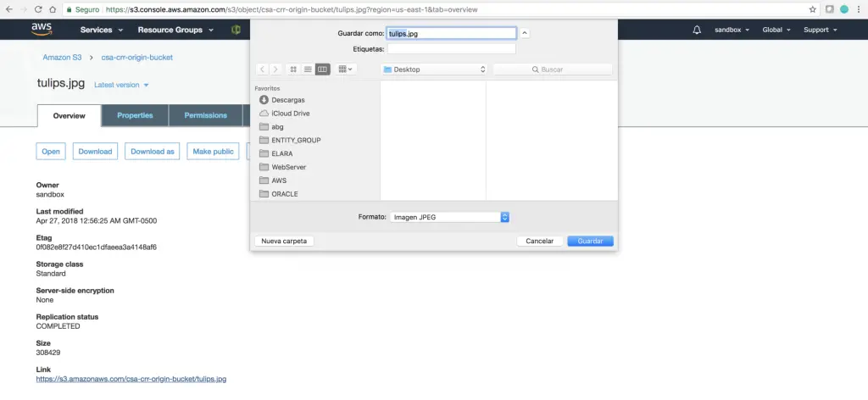Click the Guardar como filename field
Image resolution: width=868 pixels, height=400 pixels.
451,33
